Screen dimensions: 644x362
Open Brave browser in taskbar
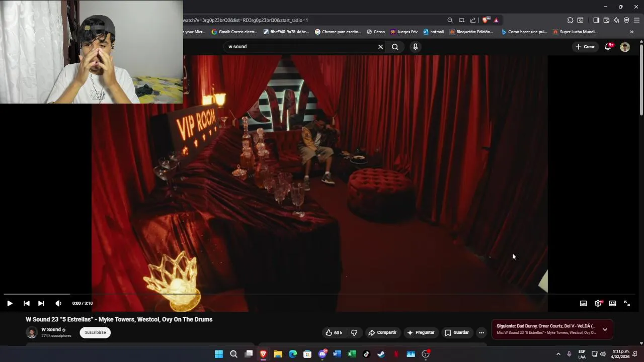click(x=263, y=354)
